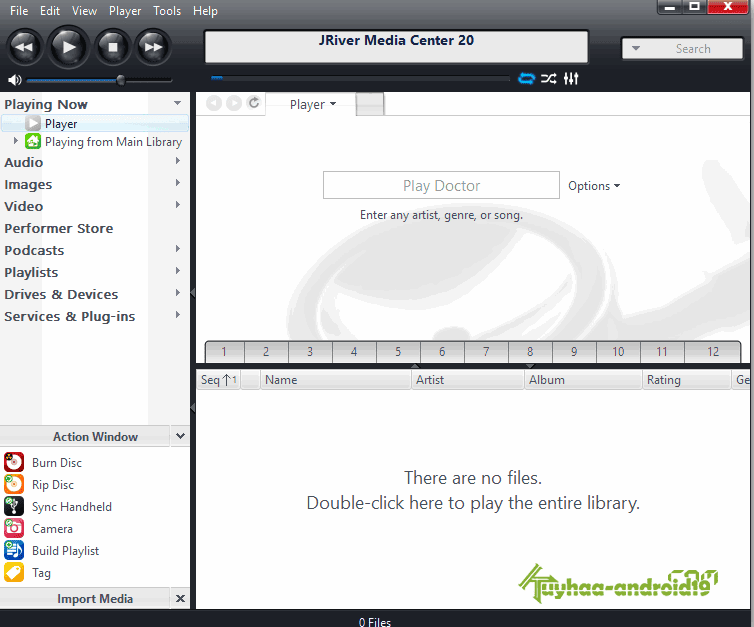Click the Main Library home icon

point(33,141)
